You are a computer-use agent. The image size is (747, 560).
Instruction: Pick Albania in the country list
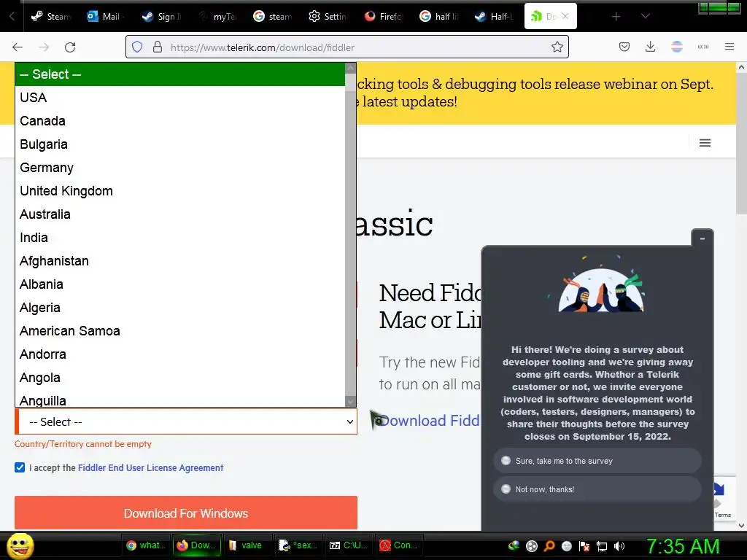pos(180,284)
